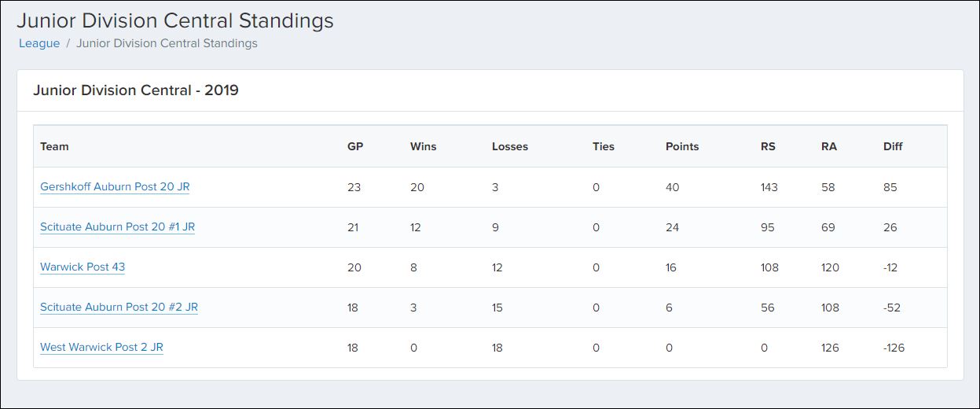Click the RA column header
The height and width of the screenshot is (409, 980).
point(829,146)
